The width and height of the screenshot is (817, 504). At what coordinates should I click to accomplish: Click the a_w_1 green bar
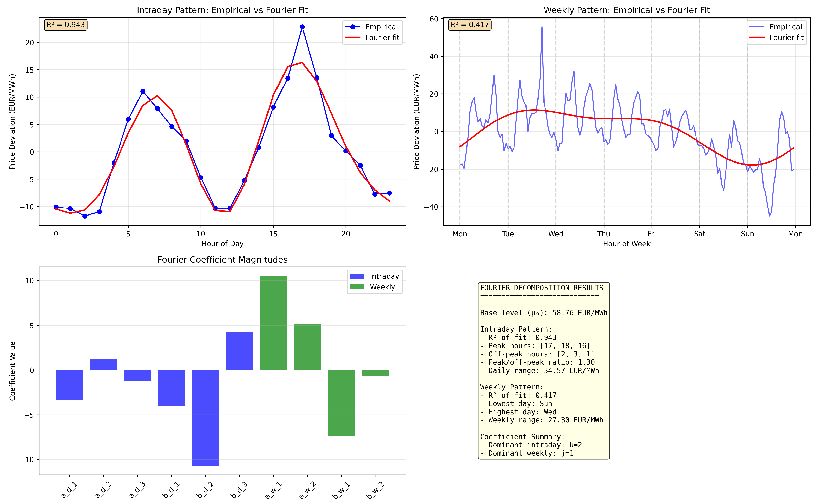click(x=273, y=323)
